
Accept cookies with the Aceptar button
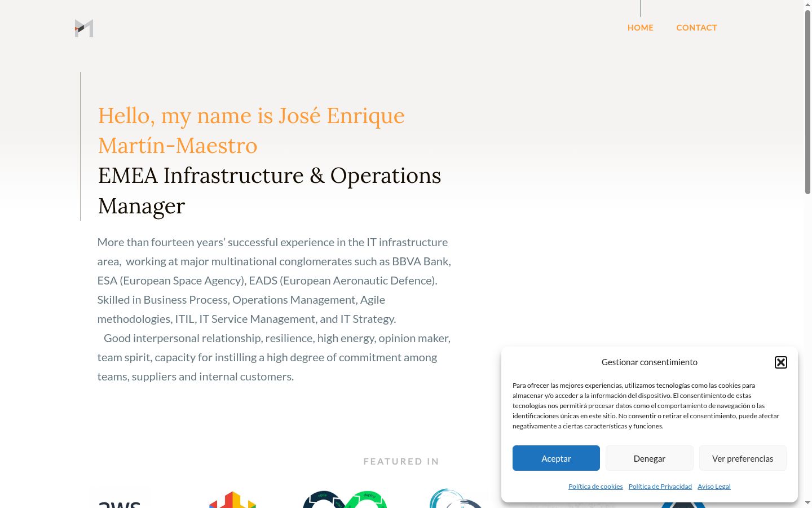click(x=556, y=458)
